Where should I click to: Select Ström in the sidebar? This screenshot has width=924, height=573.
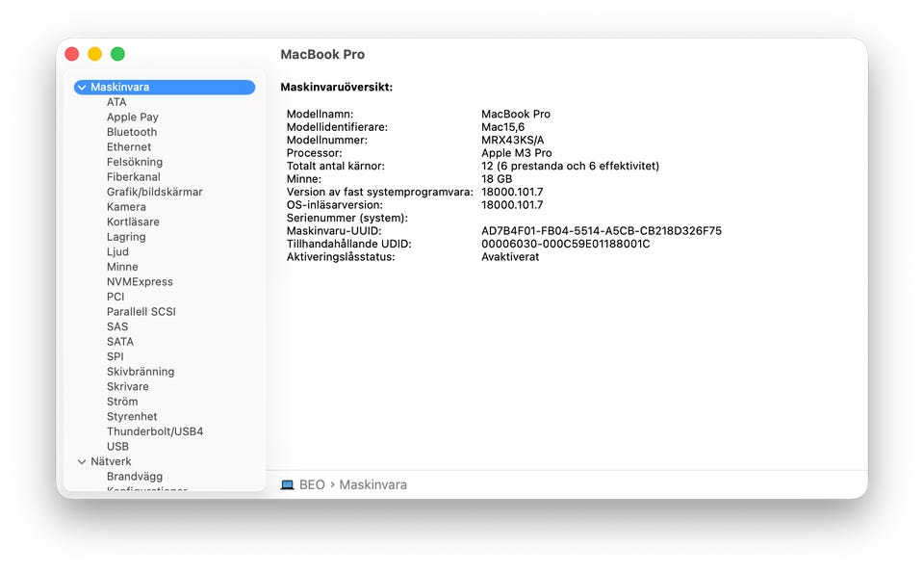click(x=122, y=402)
